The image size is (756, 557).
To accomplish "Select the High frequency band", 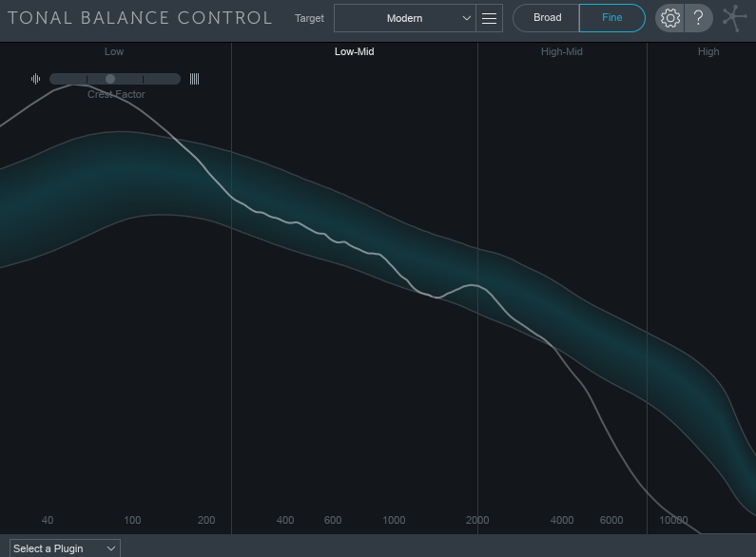I will 708,51.
